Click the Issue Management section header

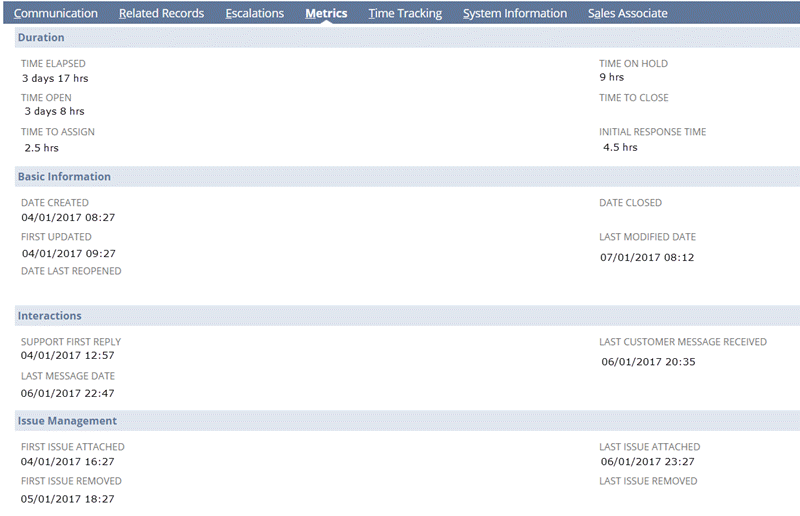(x=407, y=421)
